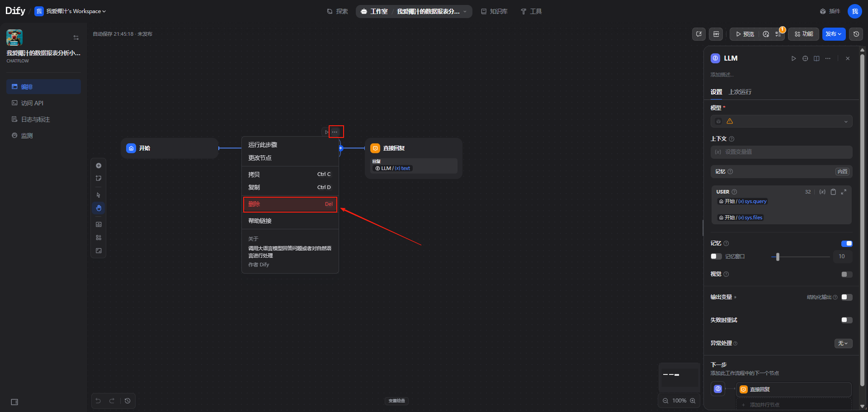Expand the USER prompt editor to fullscreen
Image resolution: width=868 pixels, height=412 pixels.
(x=844, y=192)
